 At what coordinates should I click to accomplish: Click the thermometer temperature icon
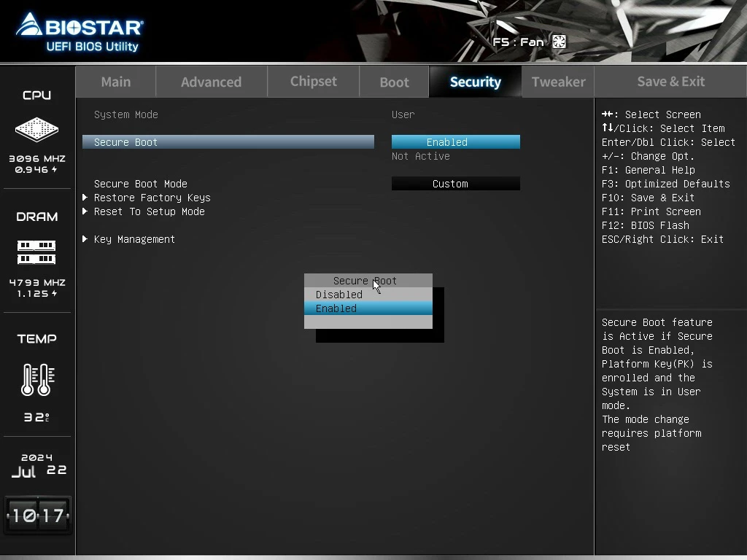pos(36,379)
